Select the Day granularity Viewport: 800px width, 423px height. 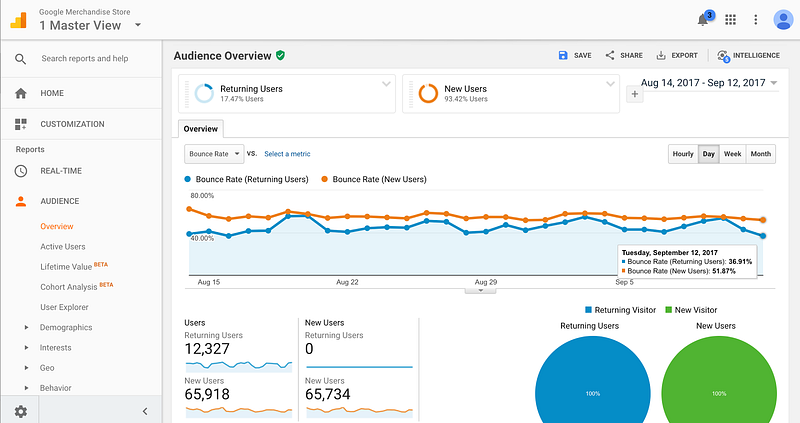click(x=709, y=154)
